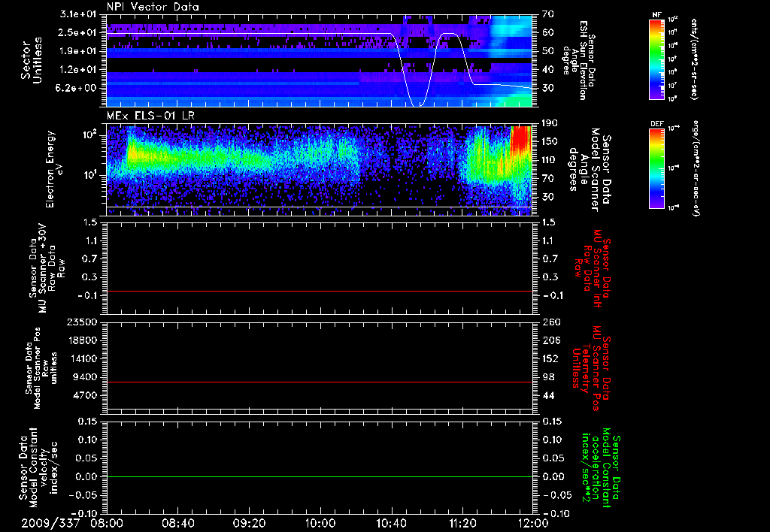This screenshot has height=532, width=770.
Task: Select the "NPI Vector Data" panel title
Action: click(153, 7)
